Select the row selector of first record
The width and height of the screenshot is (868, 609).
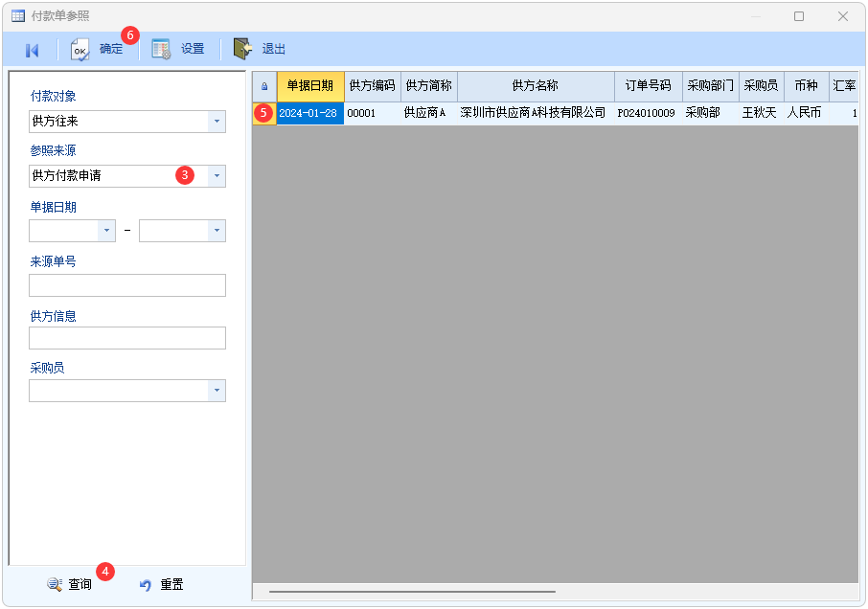click(x=264, y=113)
